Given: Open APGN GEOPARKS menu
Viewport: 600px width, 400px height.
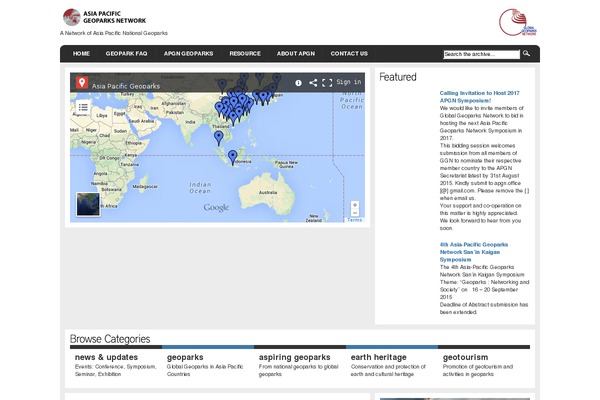Looking at the screenshot, I should 188,54.
